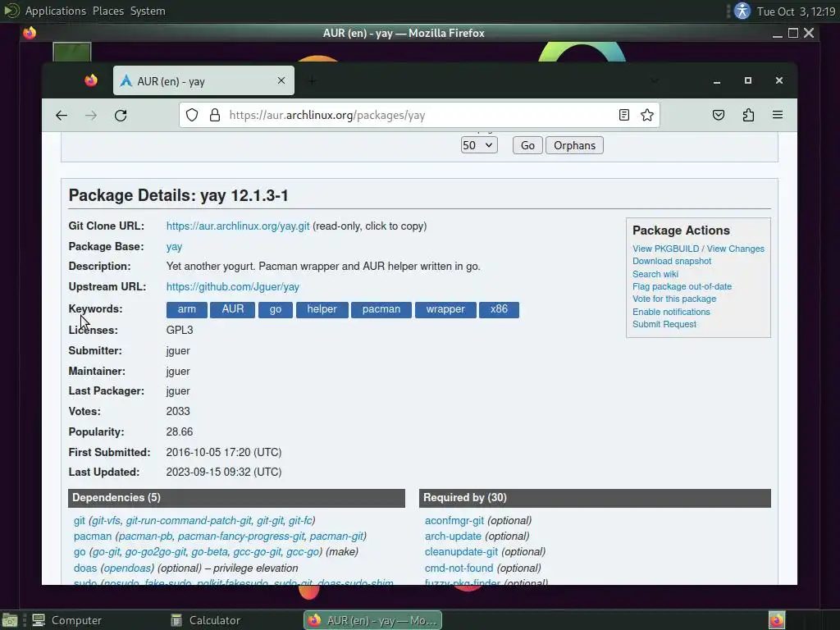This screenshot has height=630, width=840.
Task: Open the Pocket save icon
Action: click(719, 115)
